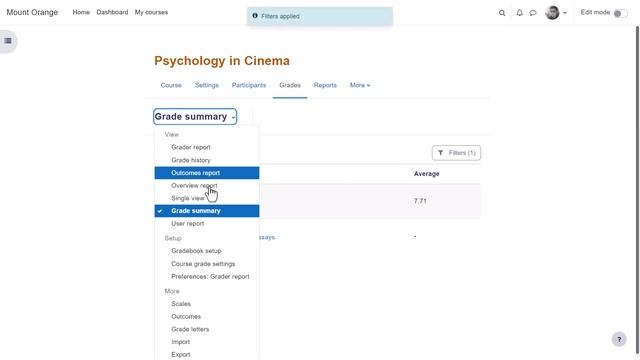The image size is (640, 360).
Task: Open the My courses link
Action: (x=151, y=12)
